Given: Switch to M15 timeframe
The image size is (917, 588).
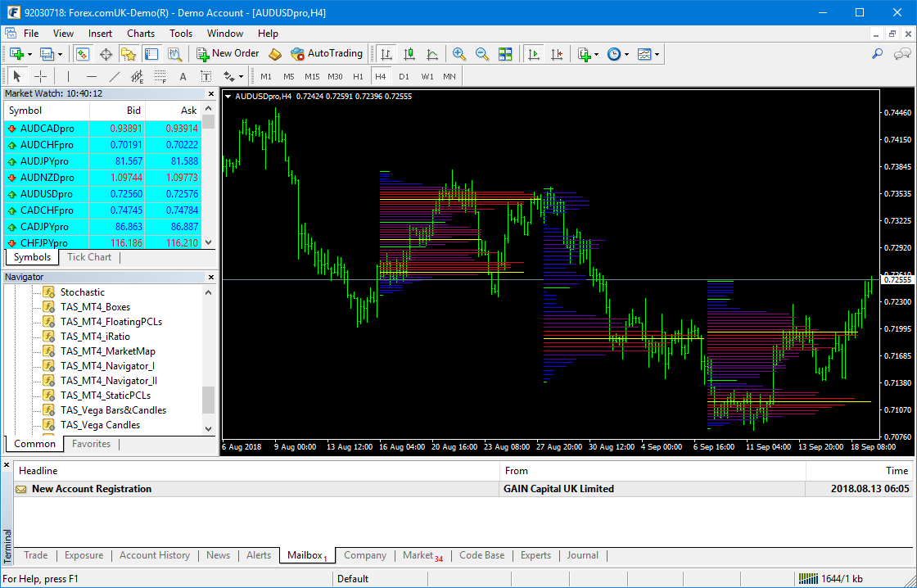Looking at the screenshot, I should click(312, 77).
